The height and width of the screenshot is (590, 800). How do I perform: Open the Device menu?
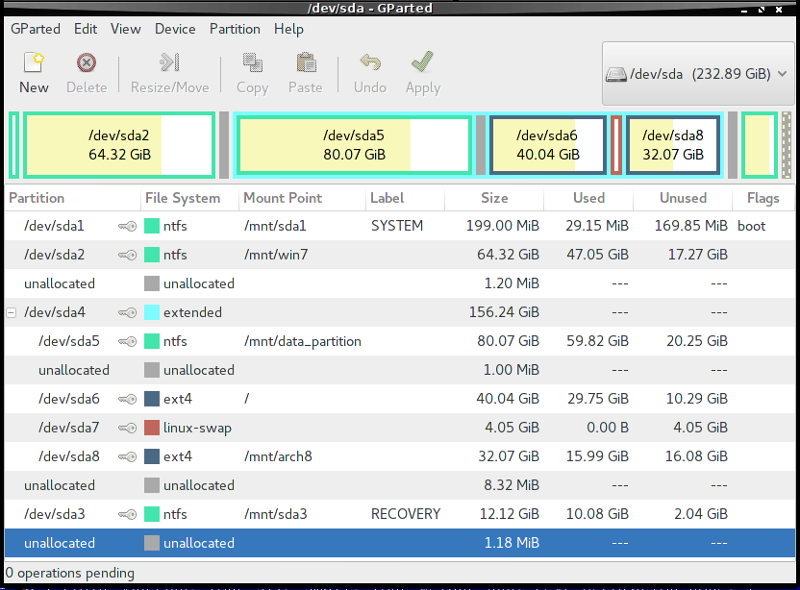tap(175, 29)
